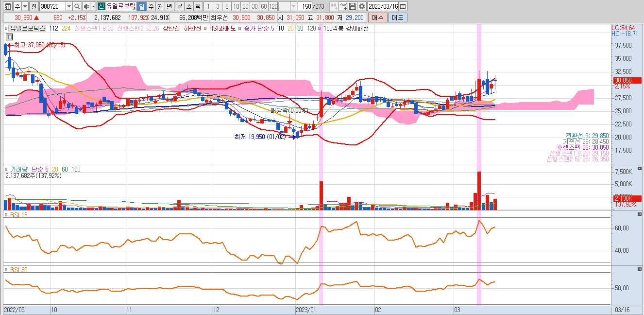Click the stock code input field
Image resolution: width=644 pixels, height=315 pixels.
tap(52, 6)
